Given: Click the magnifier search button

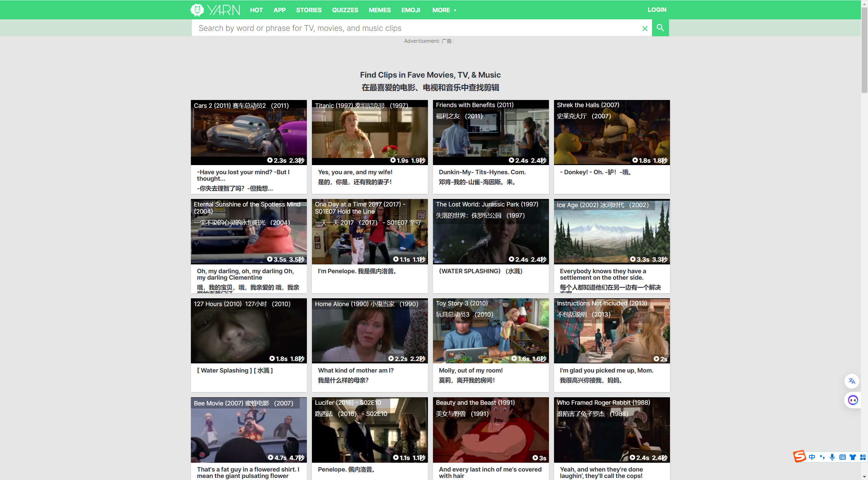Looking at the screenshot, I should (x=660, y=28).
